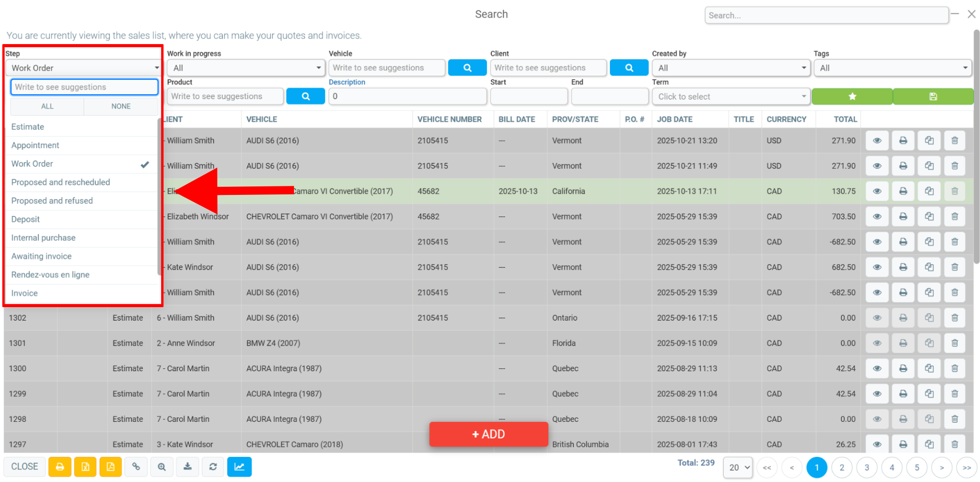Select the Invoice step option
The height and width of the screenshot is (482, 980).
tap(81, 293)
